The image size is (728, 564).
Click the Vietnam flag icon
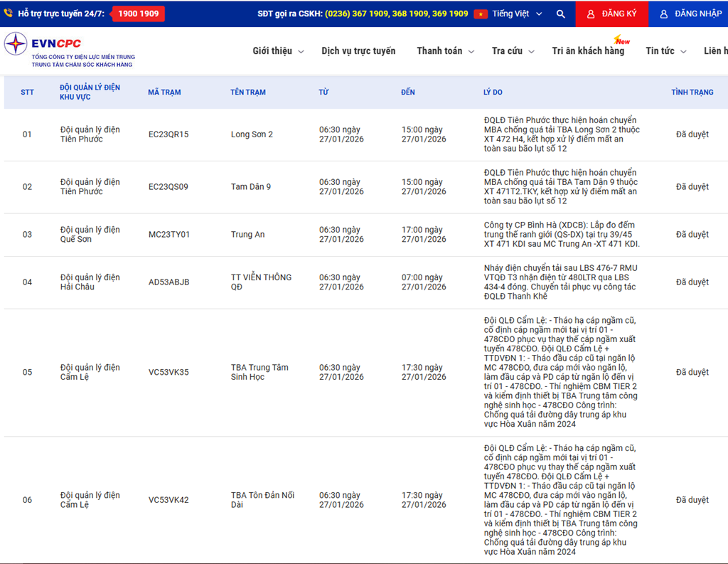[481, 14]
